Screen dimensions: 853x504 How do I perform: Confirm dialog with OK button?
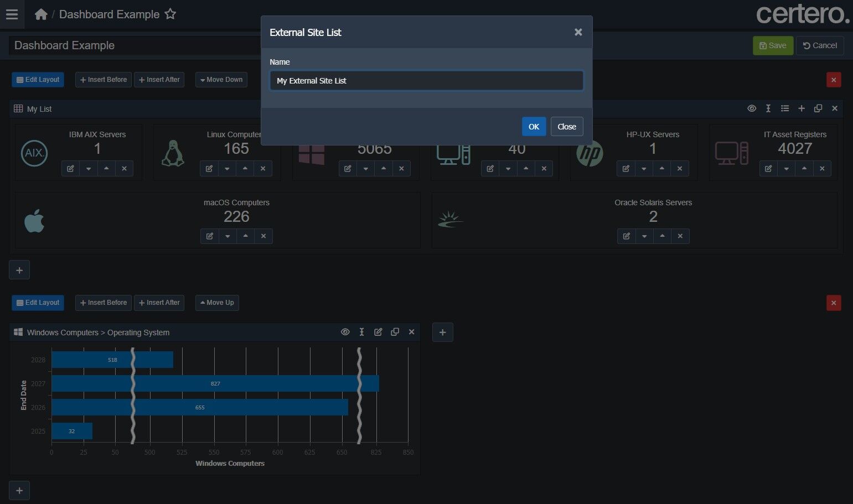pyautogui.click(x=534, y=127)
